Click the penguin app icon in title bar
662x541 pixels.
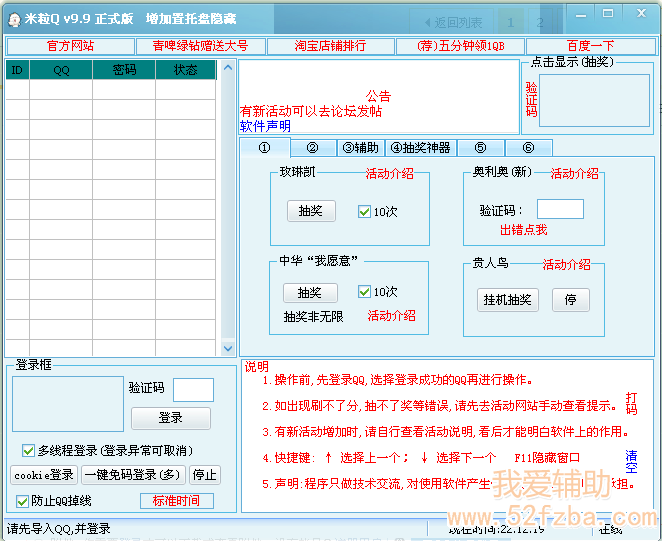16,19
